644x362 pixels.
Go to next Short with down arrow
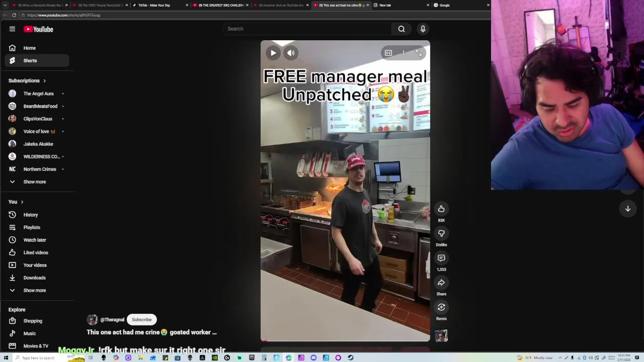coord(628,209)
